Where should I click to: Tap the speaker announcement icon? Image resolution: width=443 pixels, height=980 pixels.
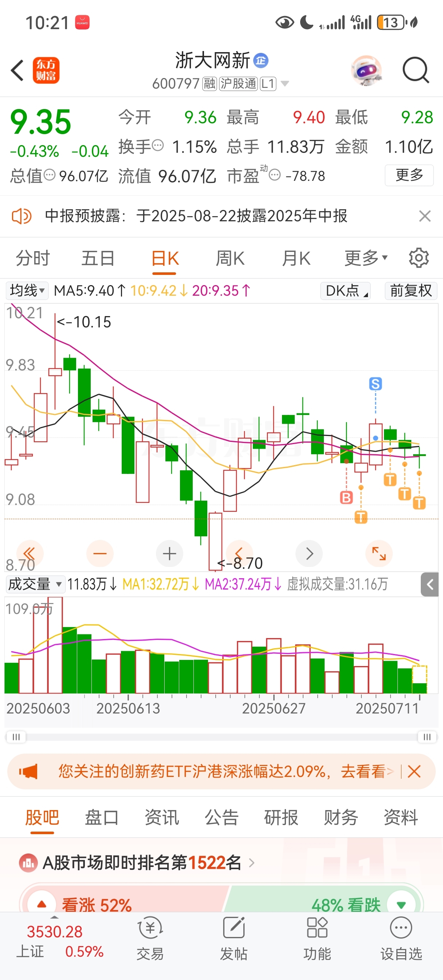[x=21, y=216]
